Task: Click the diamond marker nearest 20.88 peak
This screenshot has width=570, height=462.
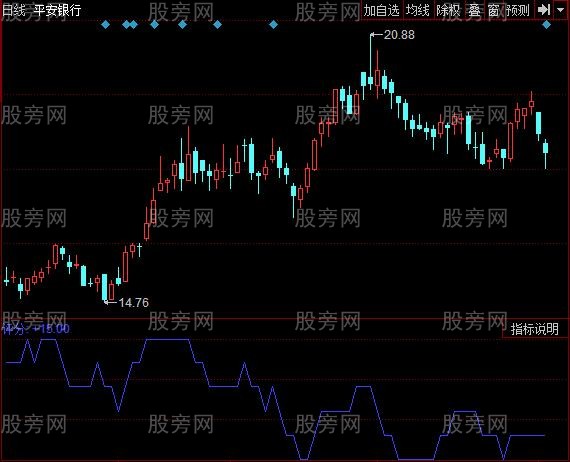Action: click(x=273, y=25)
